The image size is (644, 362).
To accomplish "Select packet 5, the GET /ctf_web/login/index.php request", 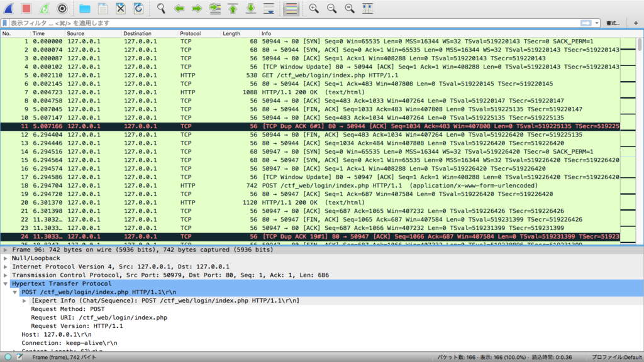I will pyautogui.click(x=310, y=75).
